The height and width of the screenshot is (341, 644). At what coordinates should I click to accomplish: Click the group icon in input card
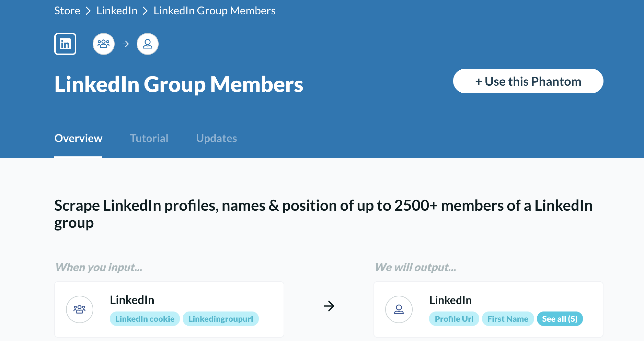pos(79,309)
